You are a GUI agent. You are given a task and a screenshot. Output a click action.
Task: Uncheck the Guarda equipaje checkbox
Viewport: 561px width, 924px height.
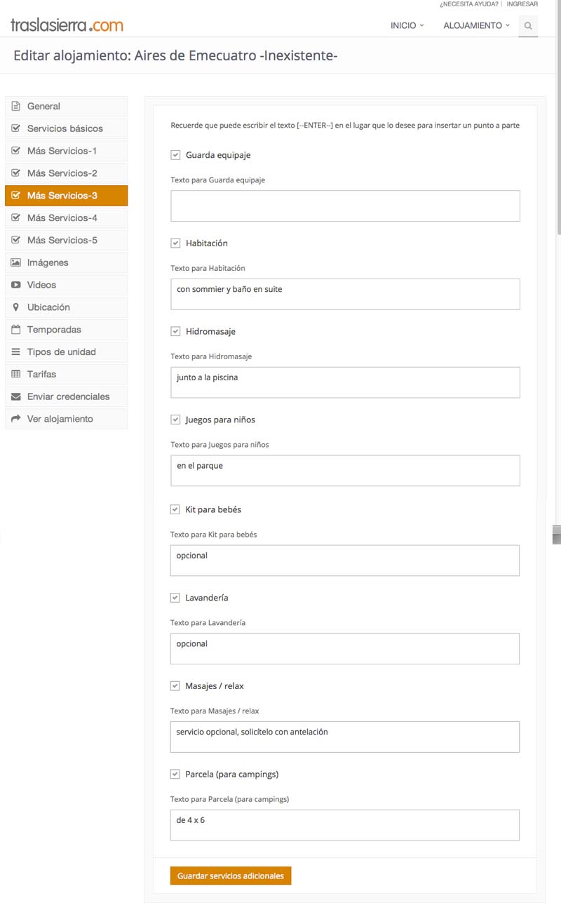pyautogui.click(x=175, y=155)
